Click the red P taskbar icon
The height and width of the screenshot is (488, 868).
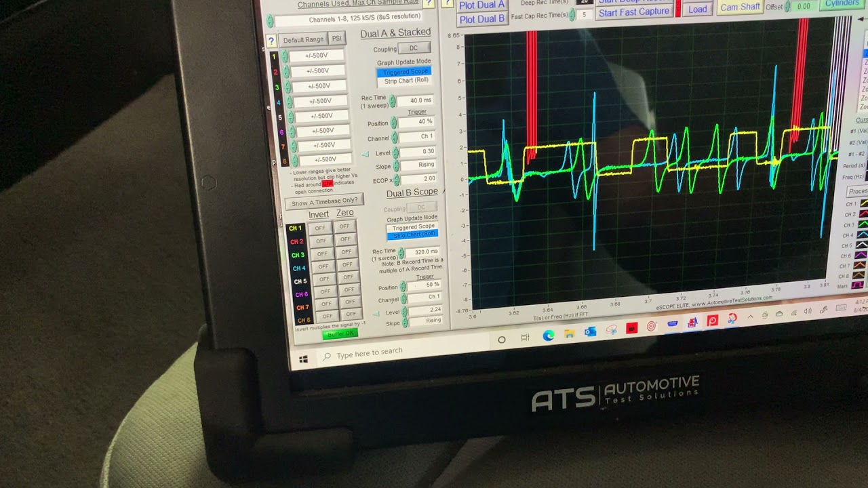pos(712,321)
